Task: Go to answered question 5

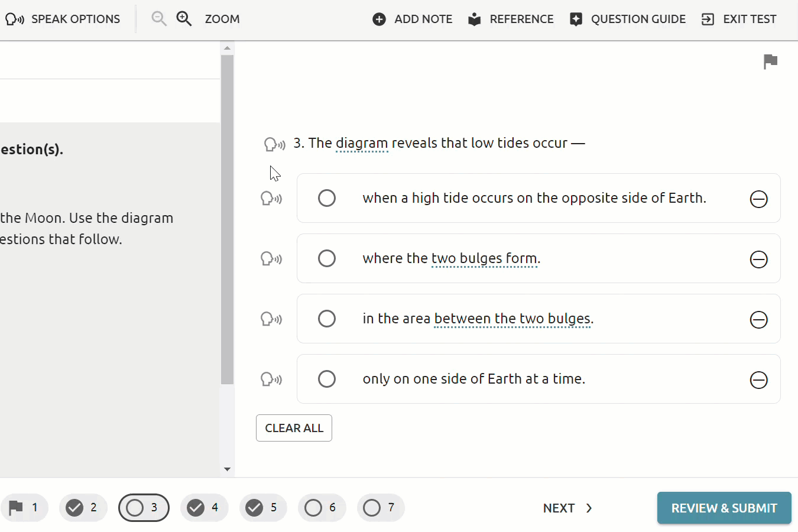Action: [x=263, y=508]
